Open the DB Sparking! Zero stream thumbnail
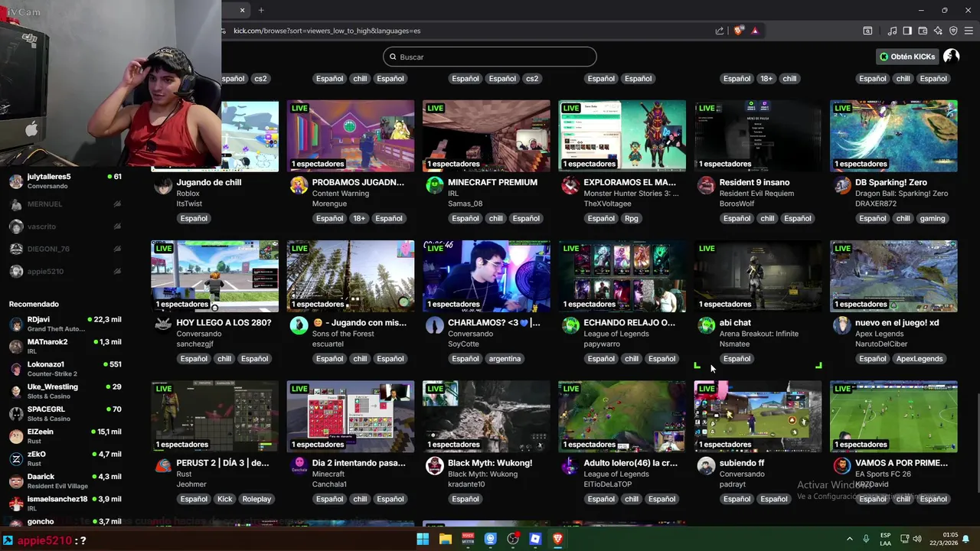 pos(893,135)
